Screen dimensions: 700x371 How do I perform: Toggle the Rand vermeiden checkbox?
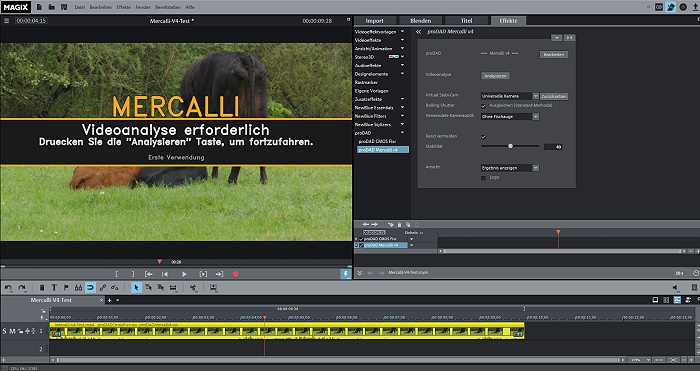point(483,137)
